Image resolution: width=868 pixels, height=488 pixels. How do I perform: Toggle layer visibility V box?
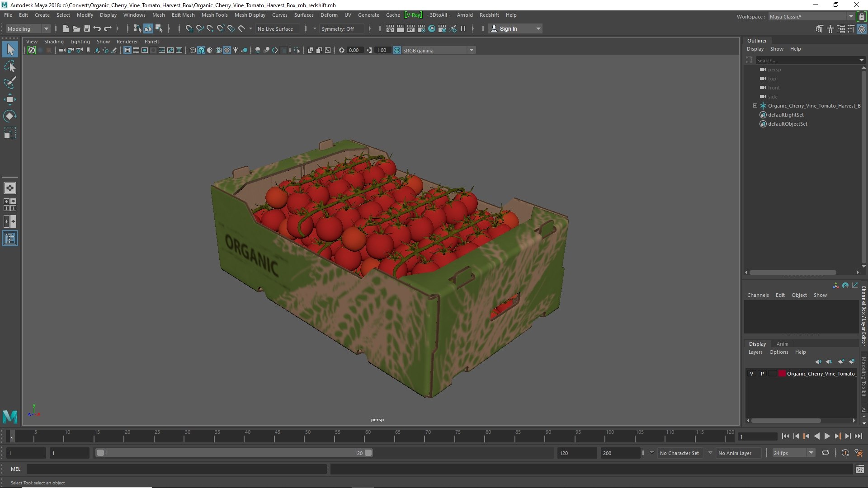click(x=751, y=374)
